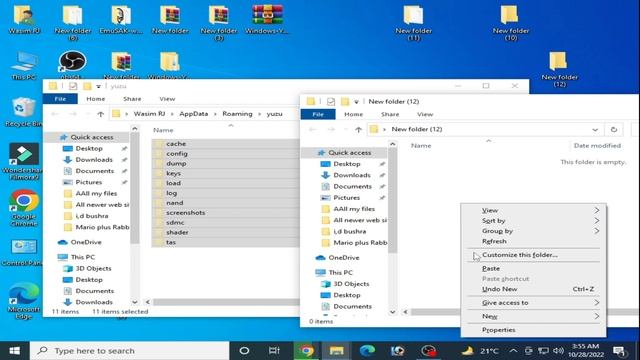
Task: Open New folder (10) on desktop
Action: pyautogui.click(x=511, y=22)
